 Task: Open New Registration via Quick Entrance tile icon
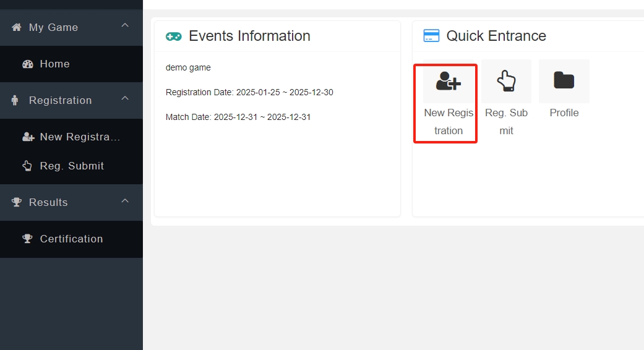[x=448, y=81]
